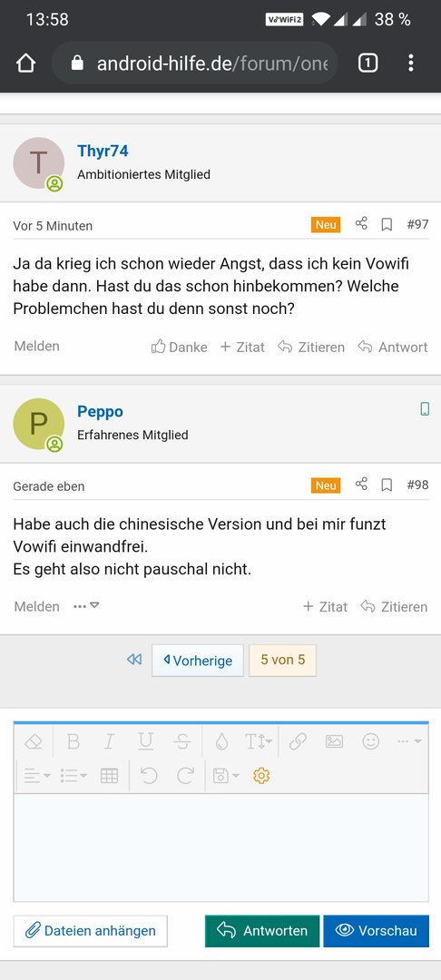Tap the Chrome home icon
The width and height of the screenshot is (441, 980).
(25, 63)
